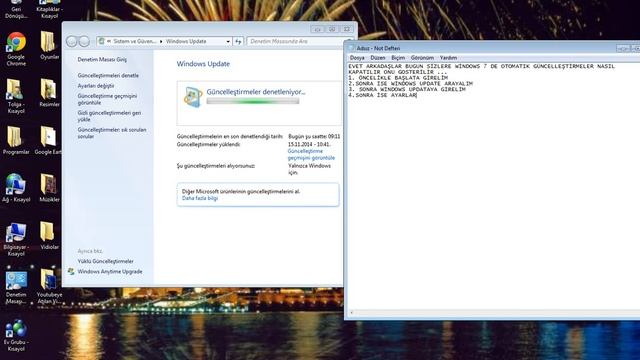Click the back arrow in Windows Update window
This screenshot has height=360, width=640.
(71, 41)
